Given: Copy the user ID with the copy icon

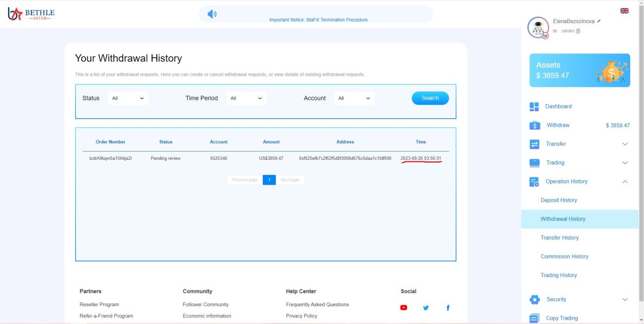Looking at the screenshot, I should pos(578,31).
